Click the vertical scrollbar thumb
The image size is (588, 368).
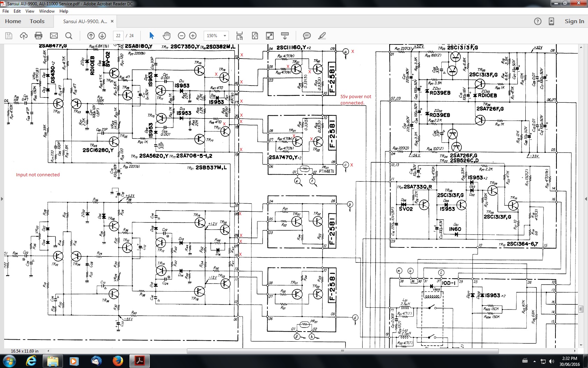tap(581, 309)
